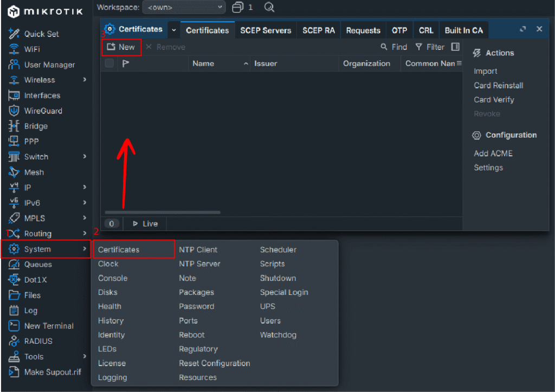This screenshot has height=392, width=555.
Task: Click the Bridge icon in sidebar
Action: coord(14,126)
